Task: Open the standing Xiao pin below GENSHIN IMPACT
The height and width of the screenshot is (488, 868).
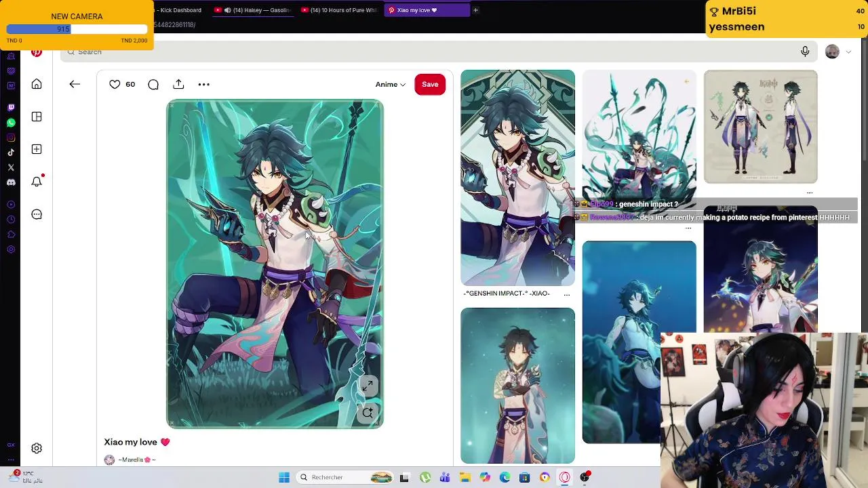Action: point(517,386)
